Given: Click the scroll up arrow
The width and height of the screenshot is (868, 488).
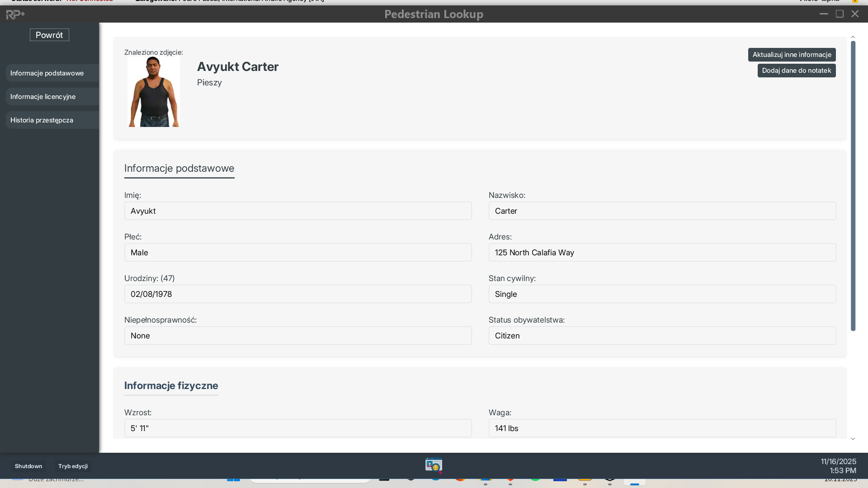Looking at the screenshot, I should (853, 37).
